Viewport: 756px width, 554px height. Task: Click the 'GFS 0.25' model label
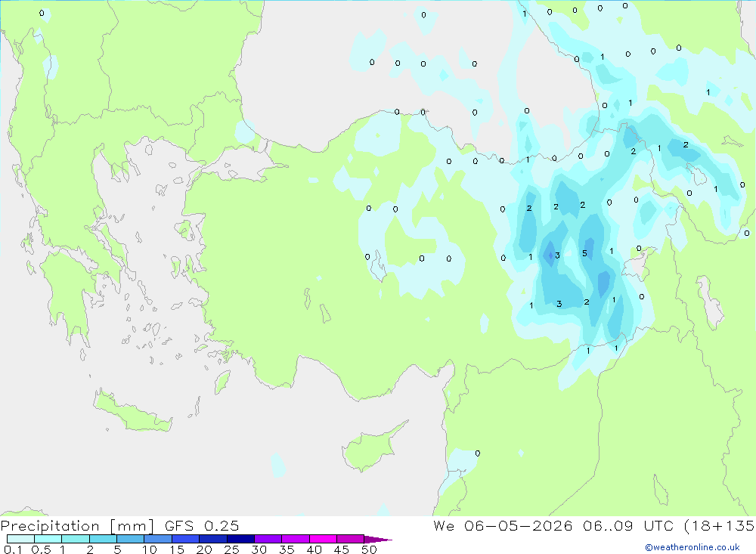tap(202, 525)
